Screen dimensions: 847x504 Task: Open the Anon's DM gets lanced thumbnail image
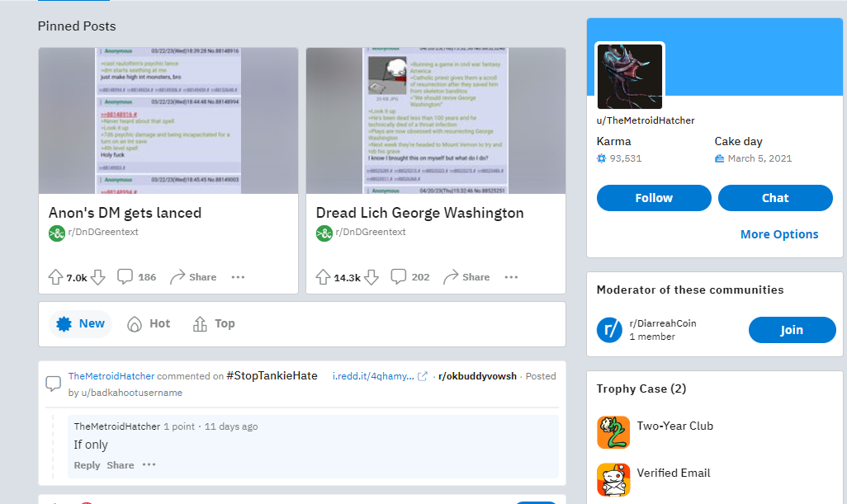tap(168, 121)
